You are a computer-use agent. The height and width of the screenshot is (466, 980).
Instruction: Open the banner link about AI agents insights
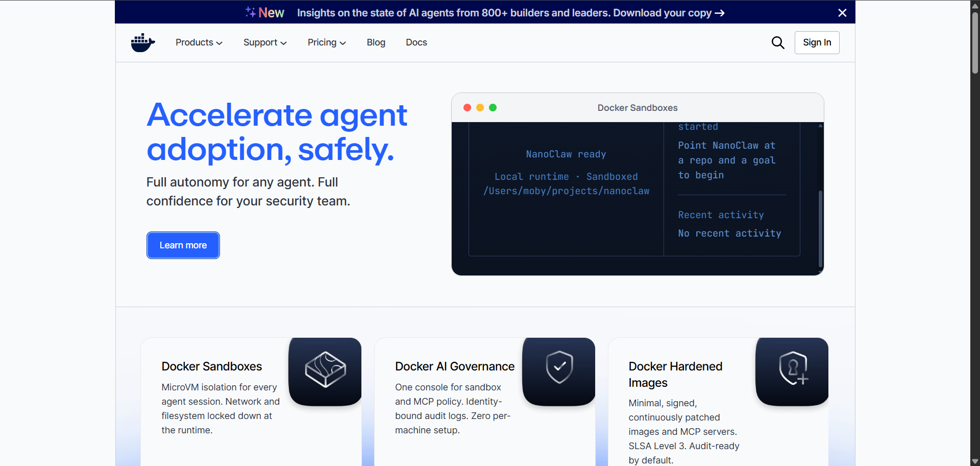pos(511,13)
